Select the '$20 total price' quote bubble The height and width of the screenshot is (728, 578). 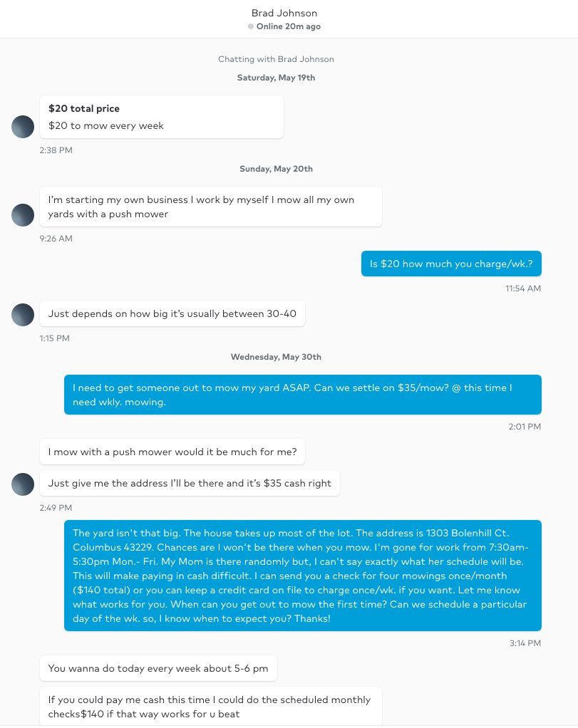tap(162, 117)
